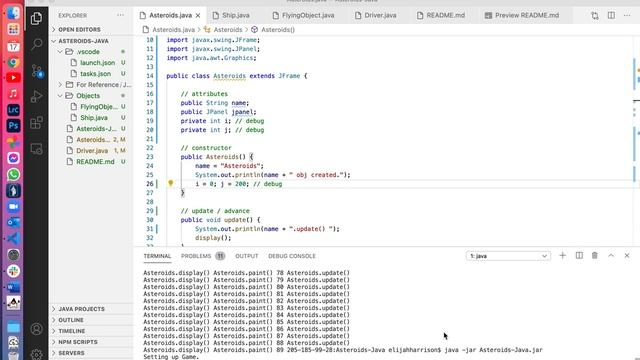
Task: Kill the terminal with trash icon
Action: pos(595,256)
